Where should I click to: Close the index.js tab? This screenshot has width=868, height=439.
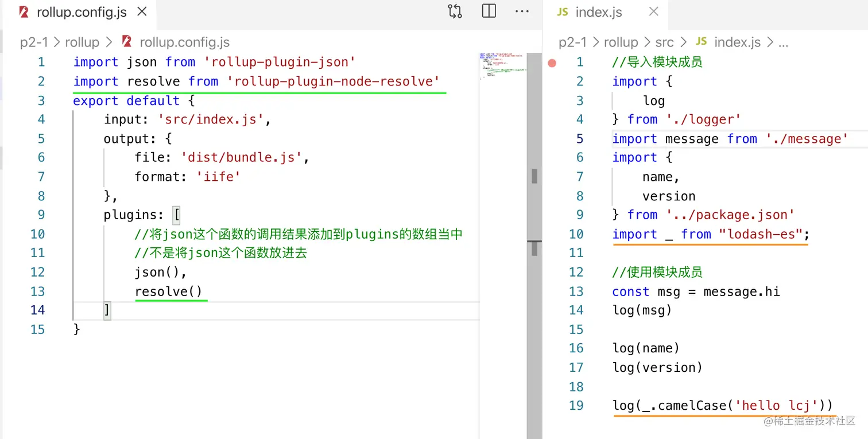(653, 12)
